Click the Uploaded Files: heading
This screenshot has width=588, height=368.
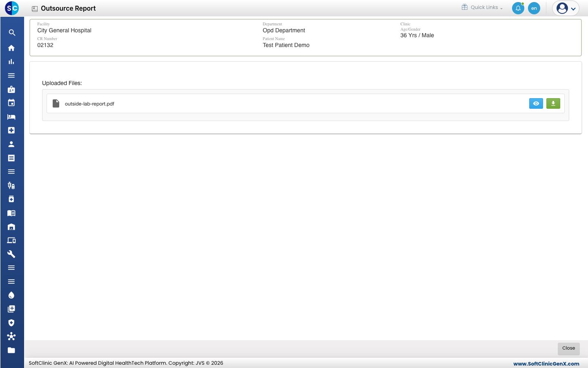coord(62,83)
